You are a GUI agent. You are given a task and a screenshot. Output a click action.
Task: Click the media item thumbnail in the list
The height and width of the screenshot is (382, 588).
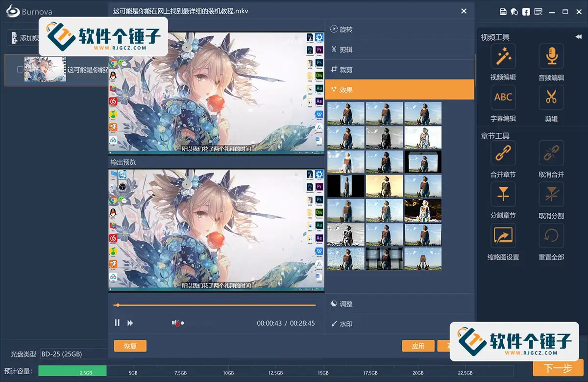(x=45, y=70)
